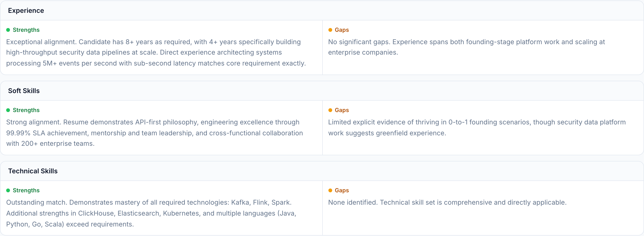
Task: Select the Gaps label in Experience
Action: [x=341, y=30]
